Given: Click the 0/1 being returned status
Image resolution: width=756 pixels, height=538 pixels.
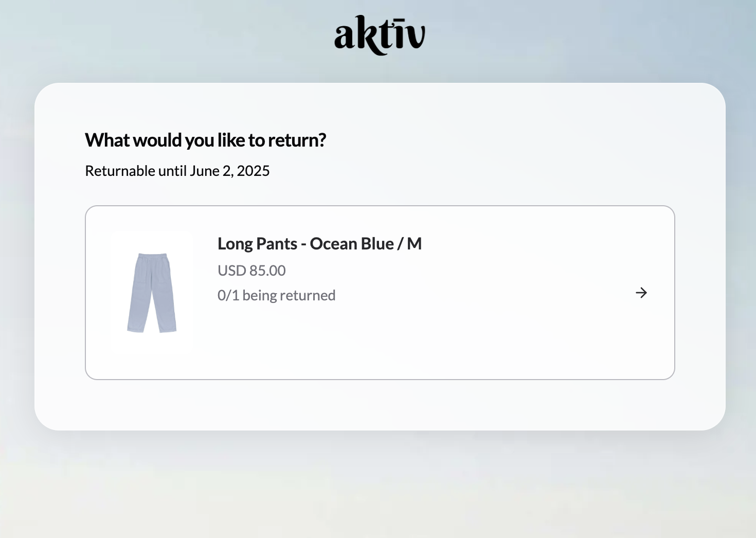Looking at the screenshot, I should pos(276,295).
